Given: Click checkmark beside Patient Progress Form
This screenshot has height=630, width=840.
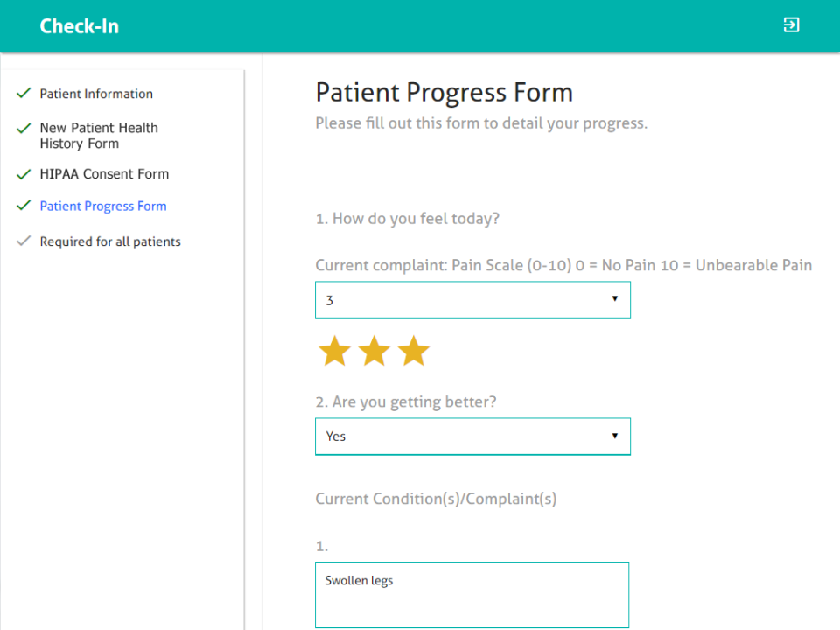Looking at the screenshot, I should (x=24, y=206).
